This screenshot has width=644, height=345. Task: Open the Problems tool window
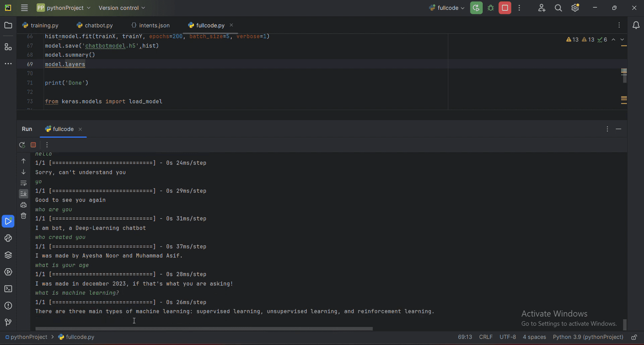pos(8,306)
